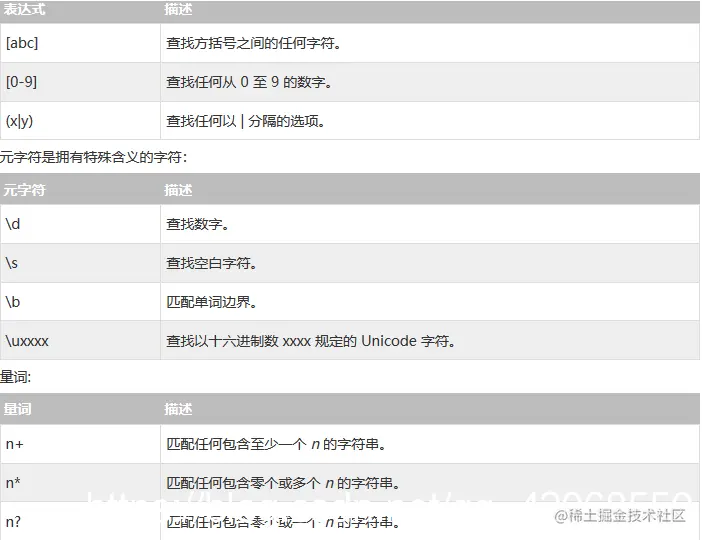
Task: Select description '查找空白字符。'
Action: 211,263
